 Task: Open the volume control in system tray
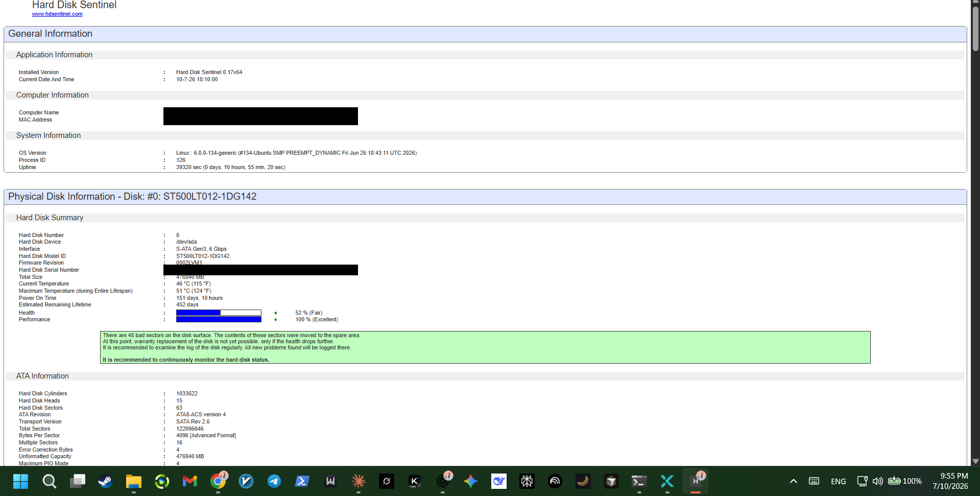878,481
